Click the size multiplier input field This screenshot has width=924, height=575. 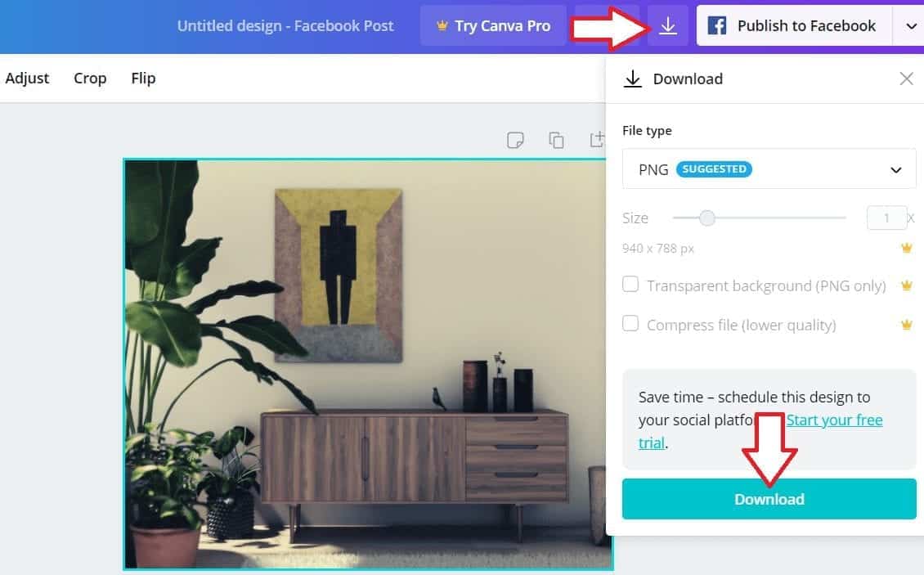tap(886, 218)
